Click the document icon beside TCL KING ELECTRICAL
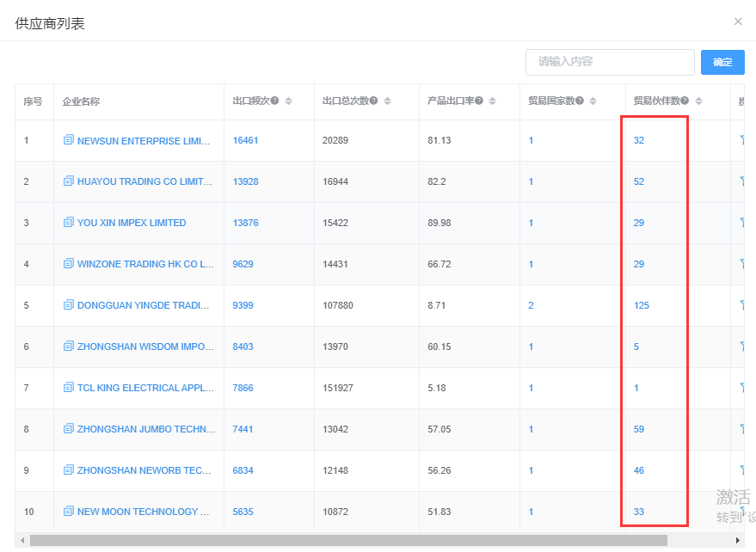Screen dimensions: 756x552 point(69,387)
